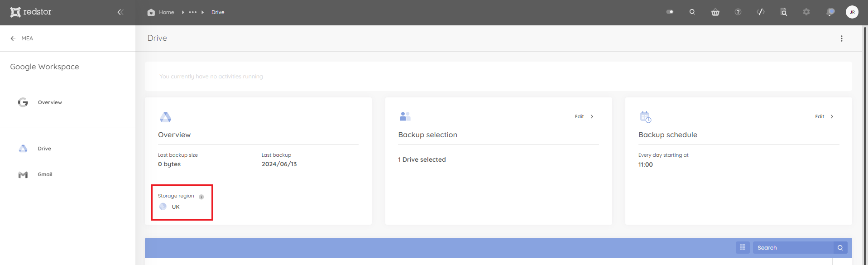Open the settings gear
The width and height of the screenshot is (868, 265).
[x=806, y=12]
